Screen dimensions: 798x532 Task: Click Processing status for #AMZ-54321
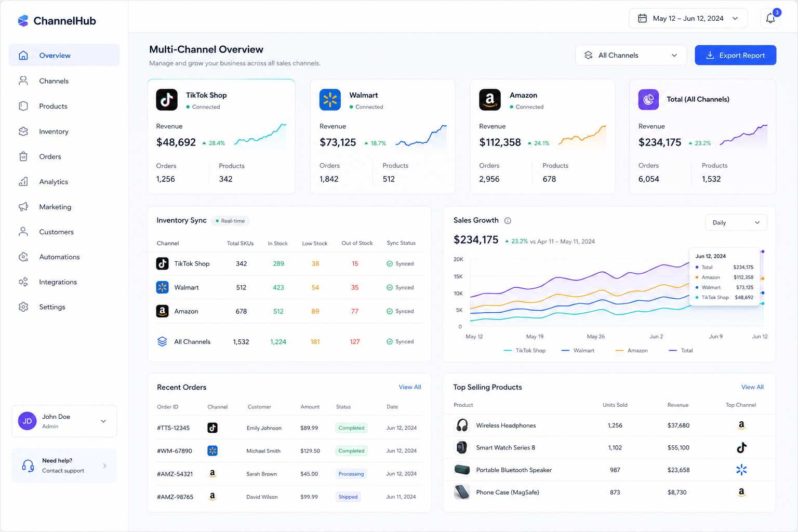click(x=351, y=474)
